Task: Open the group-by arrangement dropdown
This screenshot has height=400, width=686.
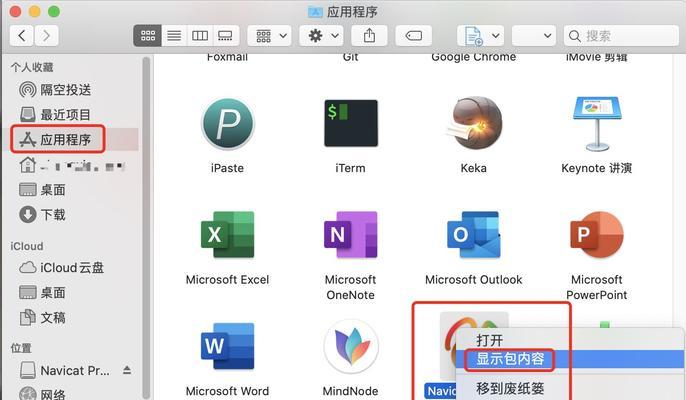Action: 270,35
